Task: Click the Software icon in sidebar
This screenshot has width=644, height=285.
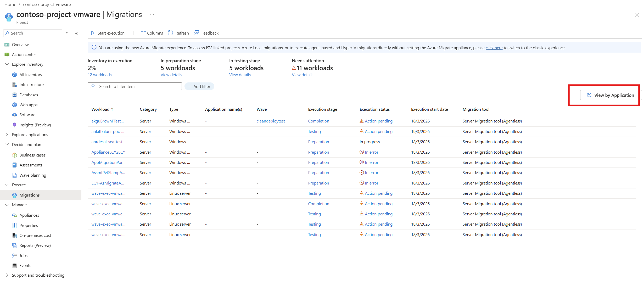Action: 15,115
